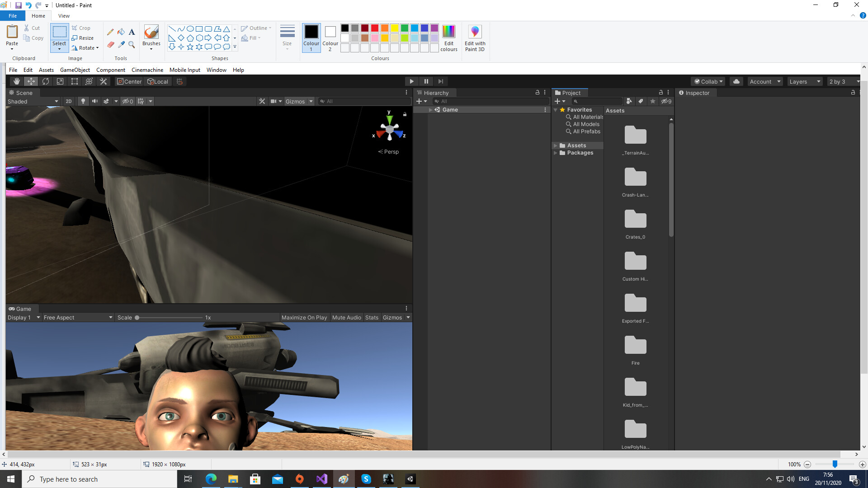Select the Rect Transform tool

pyautogui.click(x=74, y=81)
